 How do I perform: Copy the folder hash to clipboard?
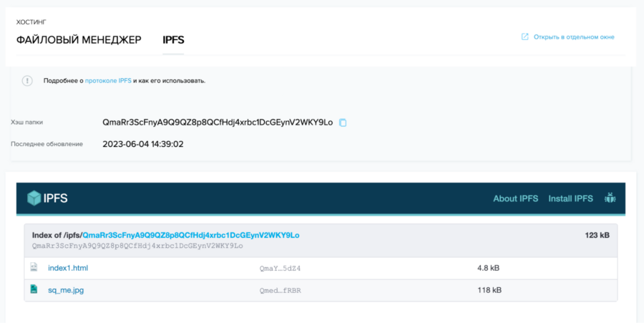(343, 122)
